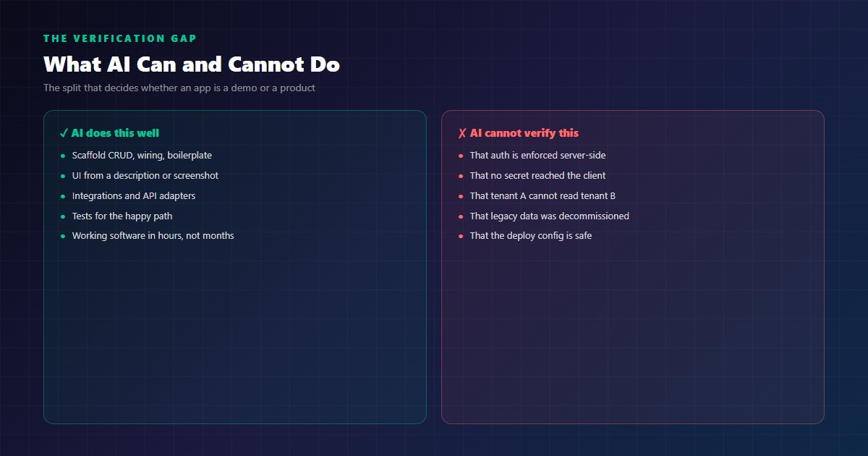Click 'That tenant A cannot read tenant B'
The width and height of the screenshot is (868, 456).
[x=542, y=196]
